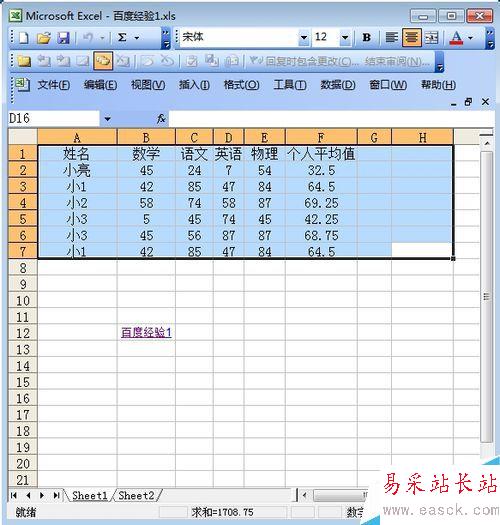
Task: Click the Update File icon
Action: 211,61
